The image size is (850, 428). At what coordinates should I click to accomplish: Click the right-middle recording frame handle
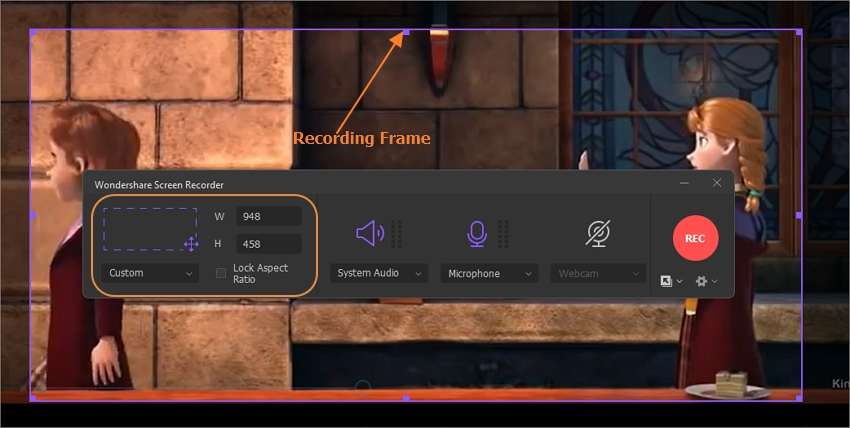[799, 216]
